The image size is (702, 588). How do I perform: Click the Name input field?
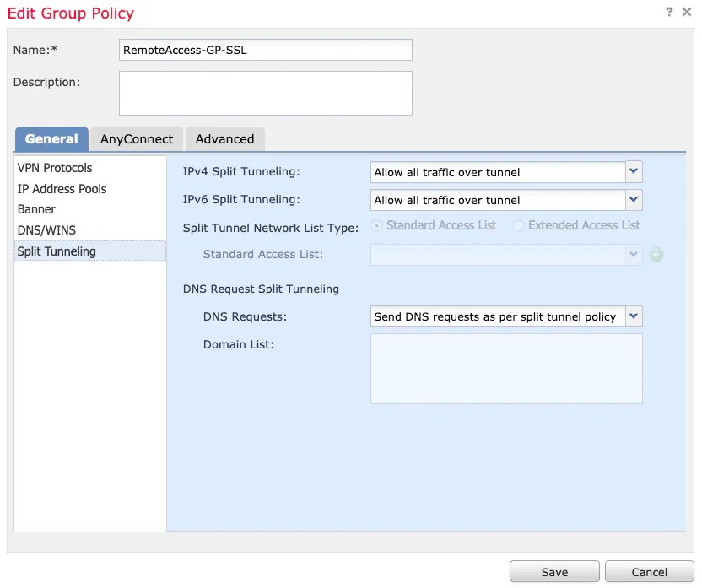266,50
